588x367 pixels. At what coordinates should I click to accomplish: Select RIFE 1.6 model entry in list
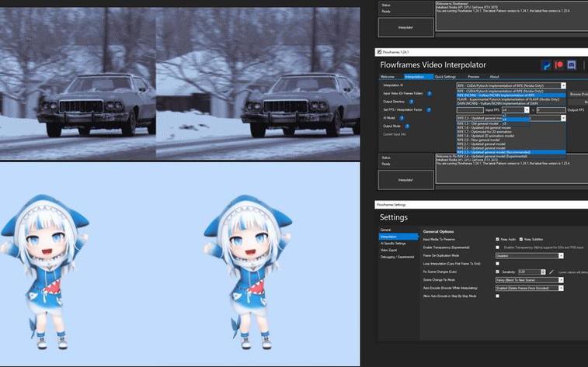click(511, 128)
